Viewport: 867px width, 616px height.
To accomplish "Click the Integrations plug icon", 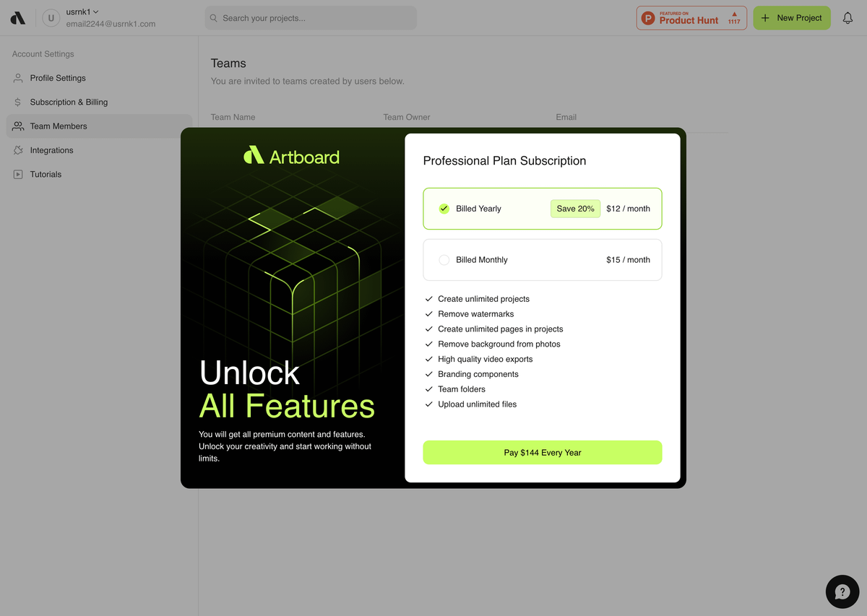I will 18,150.
